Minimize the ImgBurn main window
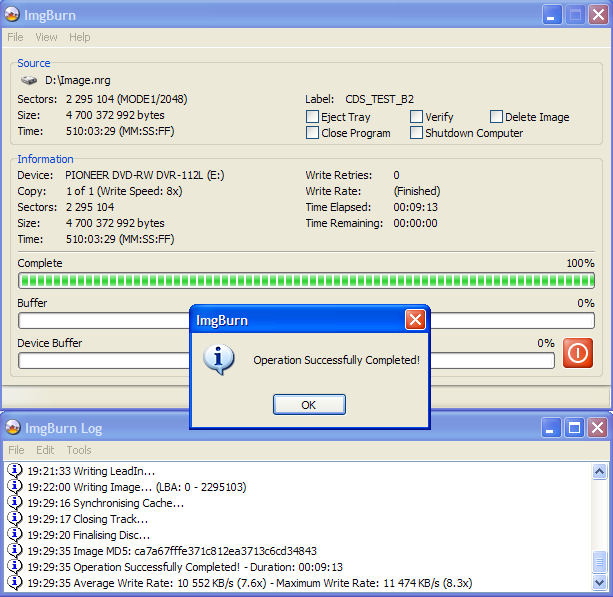 [552, 15]
